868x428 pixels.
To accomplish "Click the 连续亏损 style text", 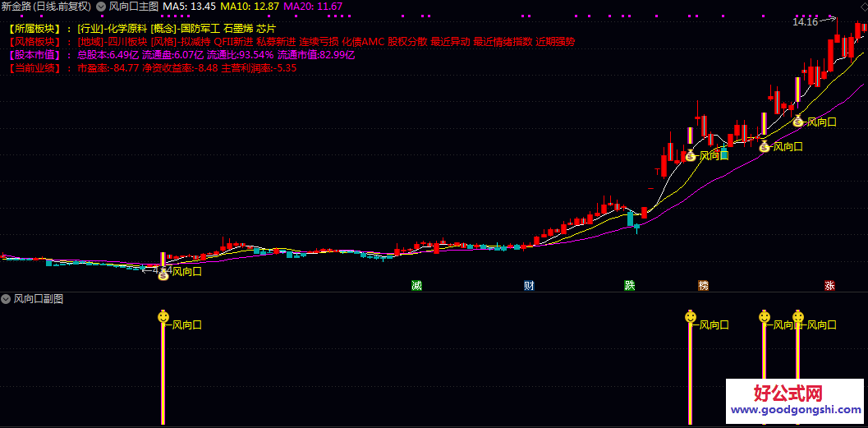I will (318, 42).
